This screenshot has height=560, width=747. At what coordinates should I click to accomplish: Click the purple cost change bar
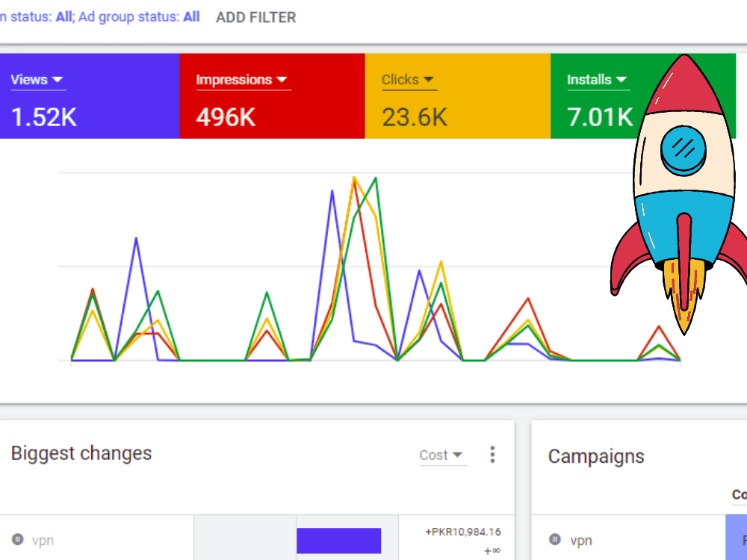(338, 541)
